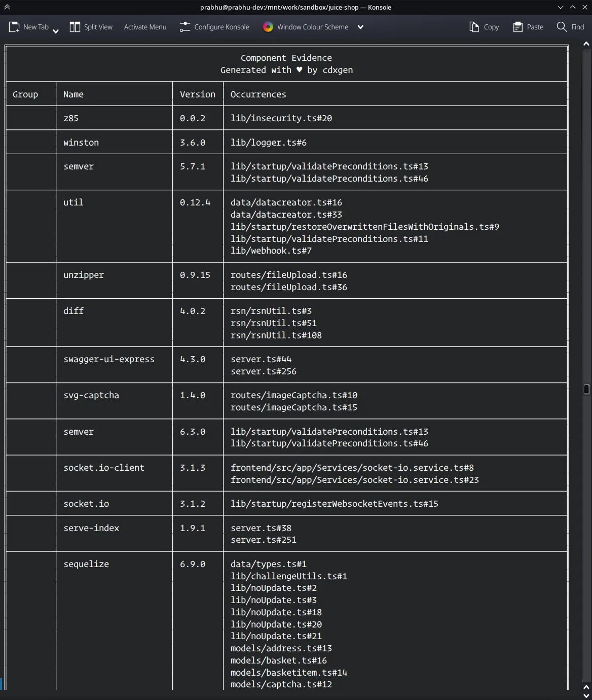Select the Find magnifier icon
Viewport: 592px width, 700px height.
point(561,26)
